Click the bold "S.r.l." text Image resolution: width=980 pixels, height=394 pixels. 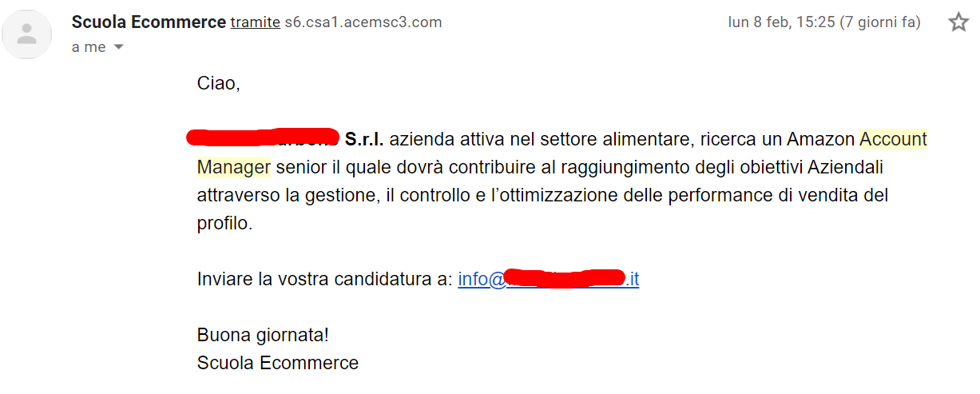(364, 139)
